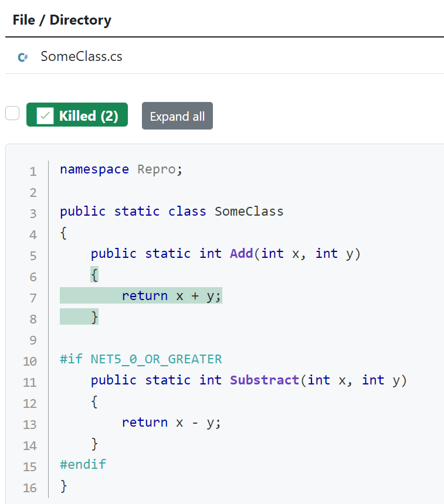Click the Add method name
The width and height of the screenshot is (444, 504).
(241, 253)
